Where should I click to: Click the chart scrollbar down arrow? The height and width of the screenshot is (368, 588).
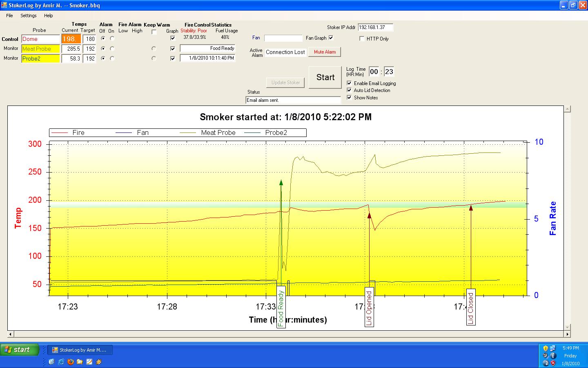point(567,327)
